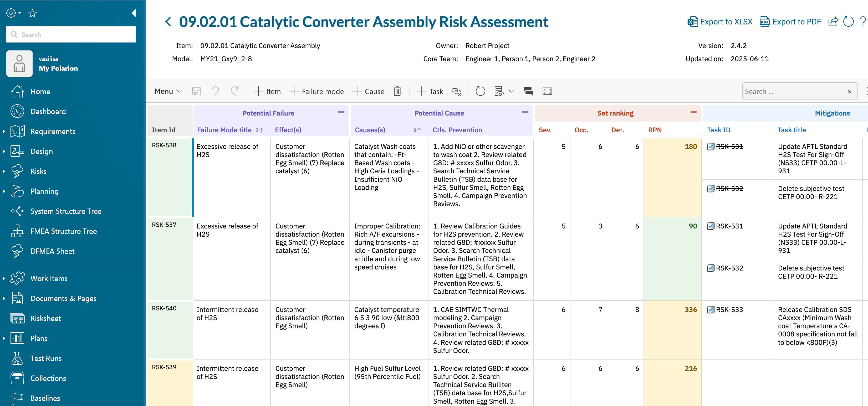
Task: Open the comments icon
Action: [528, 91]
